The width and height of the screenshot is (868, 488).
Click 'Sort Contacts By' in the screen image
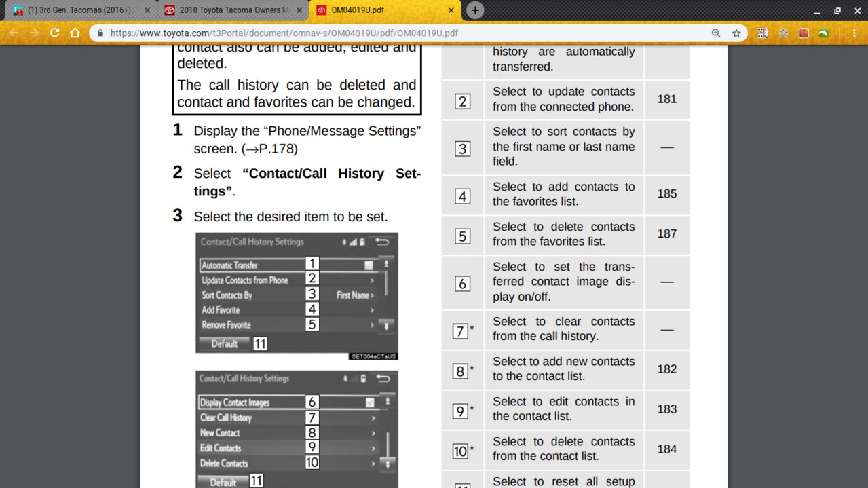click(x=227, y=295)
